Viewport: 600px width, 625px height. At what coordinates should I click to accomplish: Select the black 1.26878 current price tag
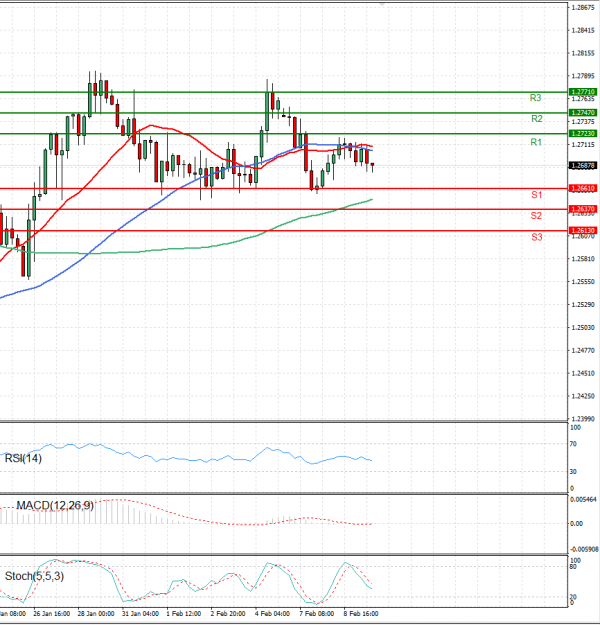click(583, 165)
